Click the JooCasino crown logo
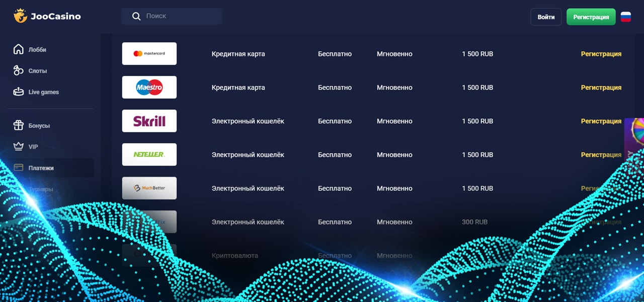 [19, 16]
